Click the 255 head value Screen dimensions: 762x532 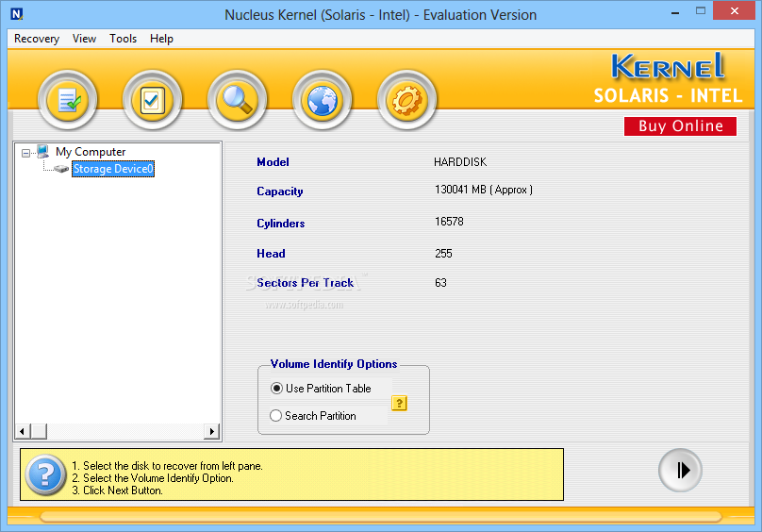click(443, 254)
